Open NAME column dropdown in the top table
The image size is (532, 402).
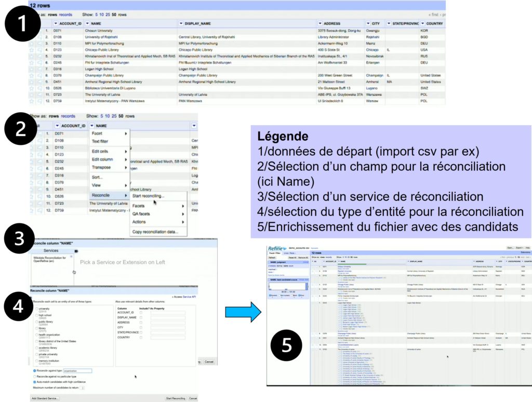(x=87, y=23)
